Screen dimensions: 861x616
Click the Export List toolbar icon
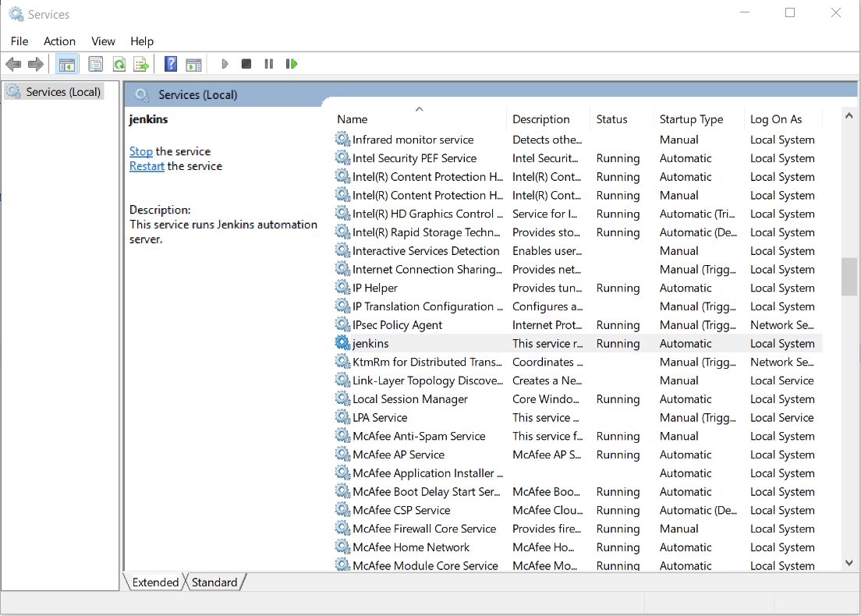click(x=141, y=64)
